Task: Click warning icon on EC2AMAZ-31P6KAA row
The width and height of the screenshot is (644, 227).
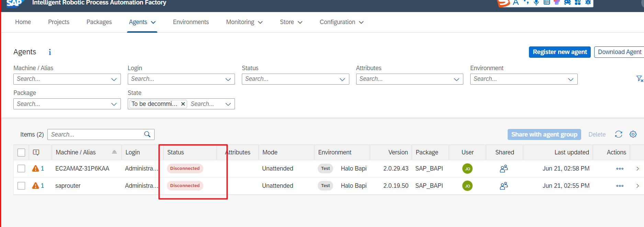Action: (35, 169)
